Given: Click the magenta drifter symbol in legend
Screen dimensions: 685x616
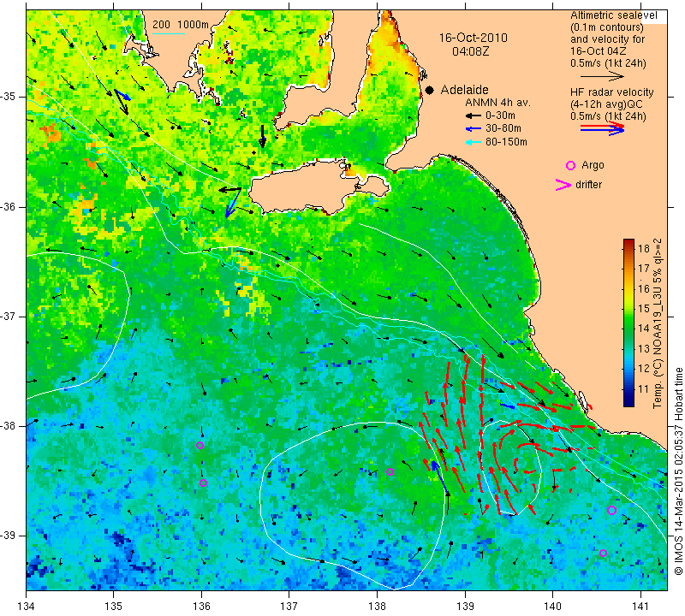Looking at the screenshot, I should [563, 185].
